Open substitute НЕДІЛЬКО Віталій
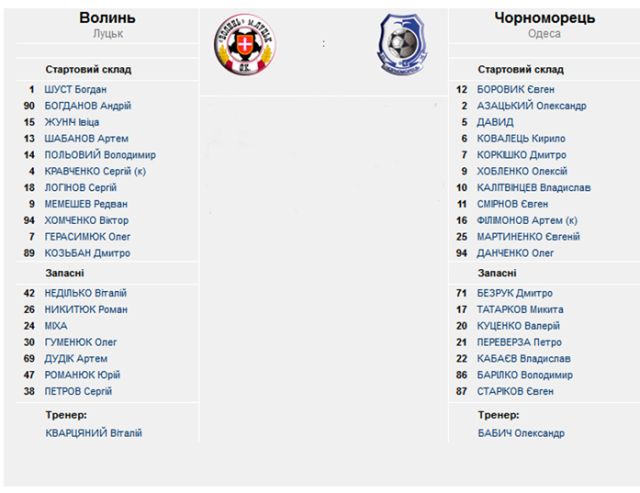 click(x=86, y=293)
